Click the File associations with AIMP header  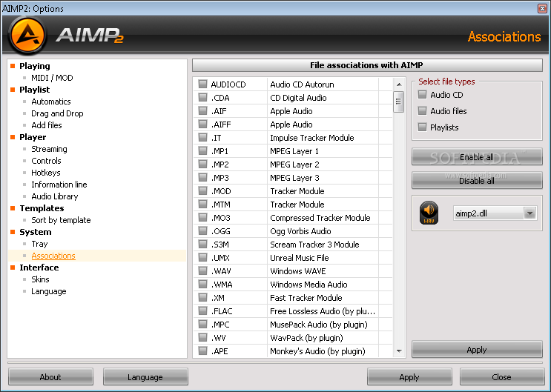367,65
